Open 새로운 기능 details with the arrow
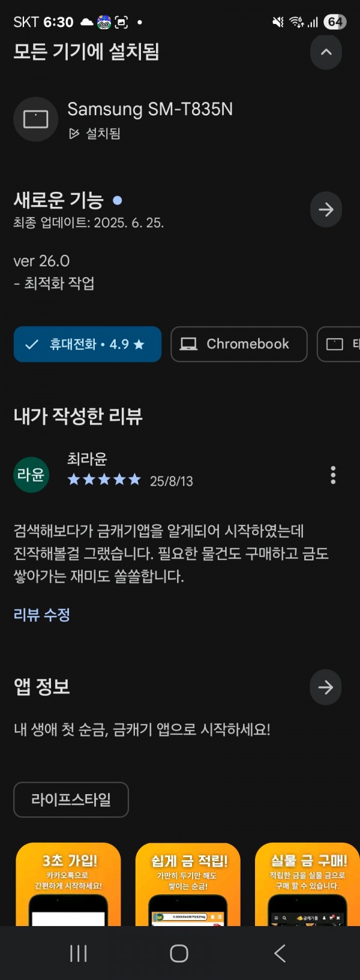Viewport: 360px width, 980px height. click(326, 209)
